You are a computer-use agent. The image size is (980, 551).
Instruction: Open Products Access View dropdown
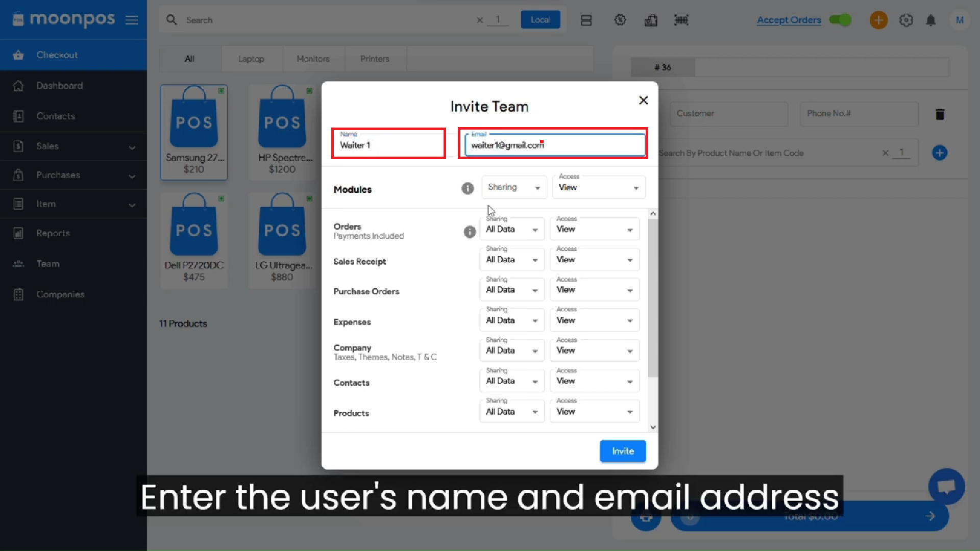point(595,411)
